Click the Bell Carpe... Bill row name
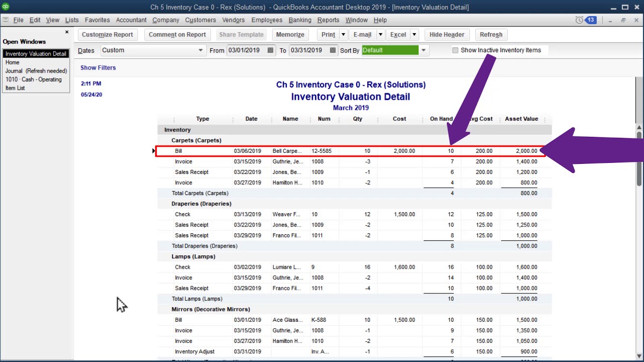This screenshot has height=362, width=644. click(x=287, y=151)
